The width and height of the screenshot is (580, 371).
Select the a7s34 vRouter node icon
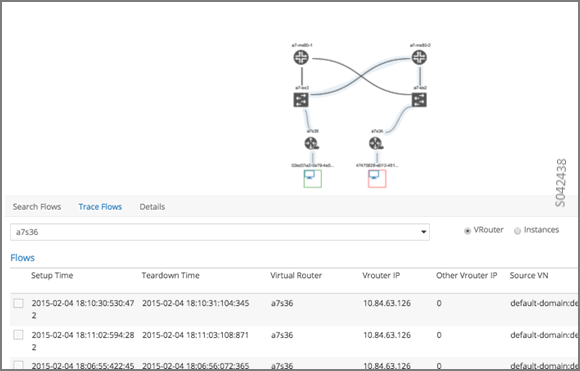pos(376,144)
